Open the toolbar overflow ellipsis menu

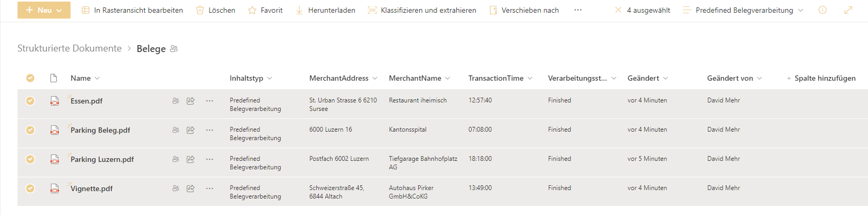click(578, 10)
